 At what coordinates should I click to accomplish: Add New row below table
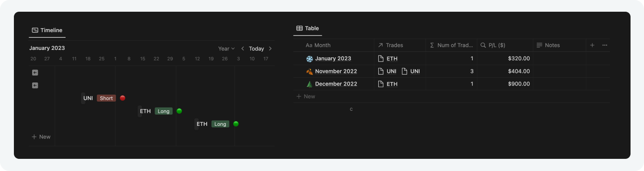(x=306, y=96)
